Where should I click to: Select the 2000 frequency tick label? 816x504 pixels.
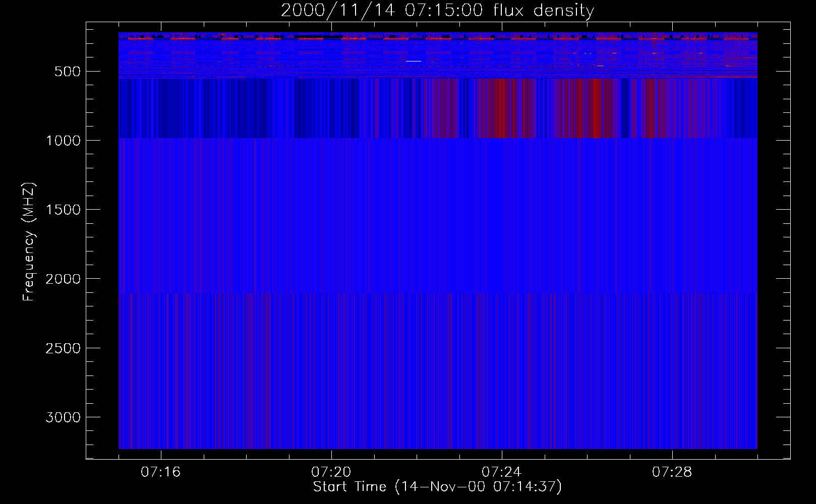point(63,279)
